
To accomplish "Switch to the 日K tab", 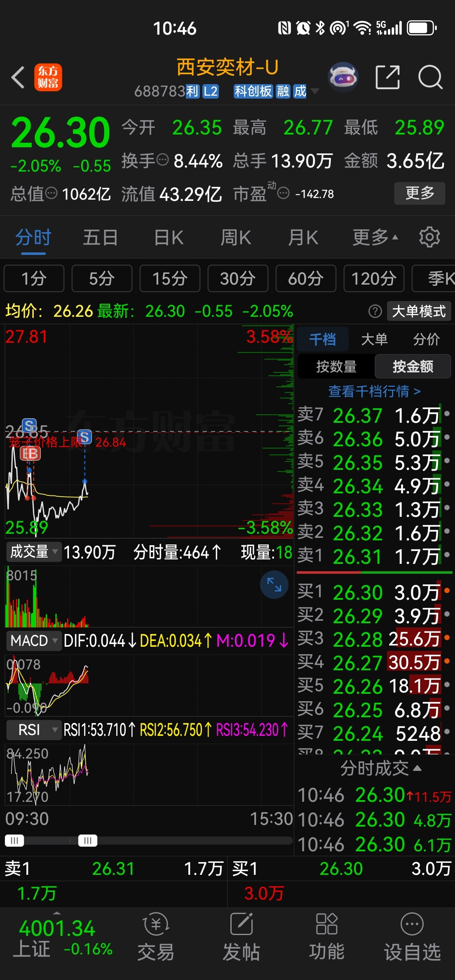I will click(x=169, y=237).
